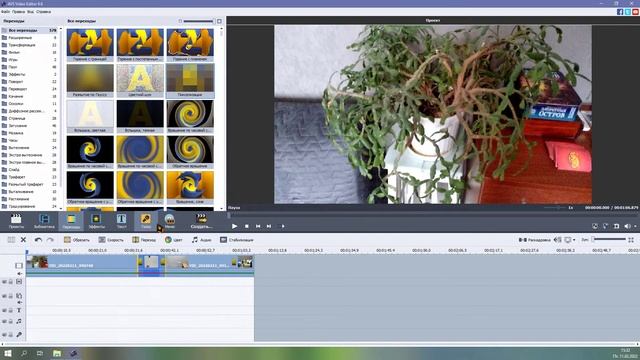Click the Trim button in timeline toolbar
Viewport: 640px width, 360px height.
77,240
